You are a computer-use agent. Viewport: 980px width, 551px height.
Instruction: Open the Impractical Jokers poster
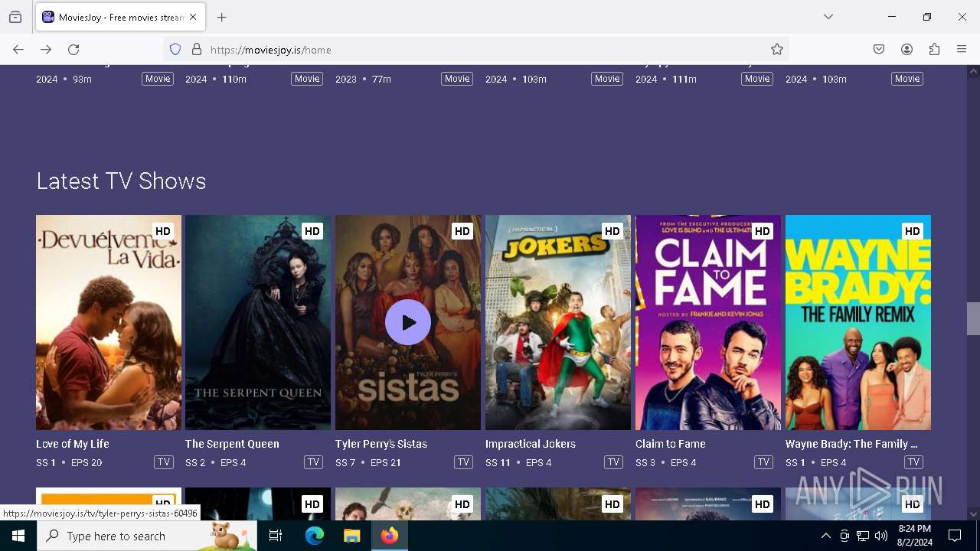pos(558,322)
